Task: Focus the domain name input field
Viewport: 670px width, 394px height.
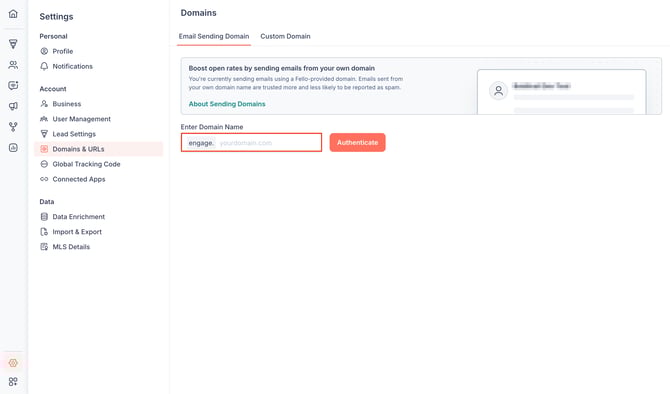Action: pyautogui.click(x=251, y=142)
